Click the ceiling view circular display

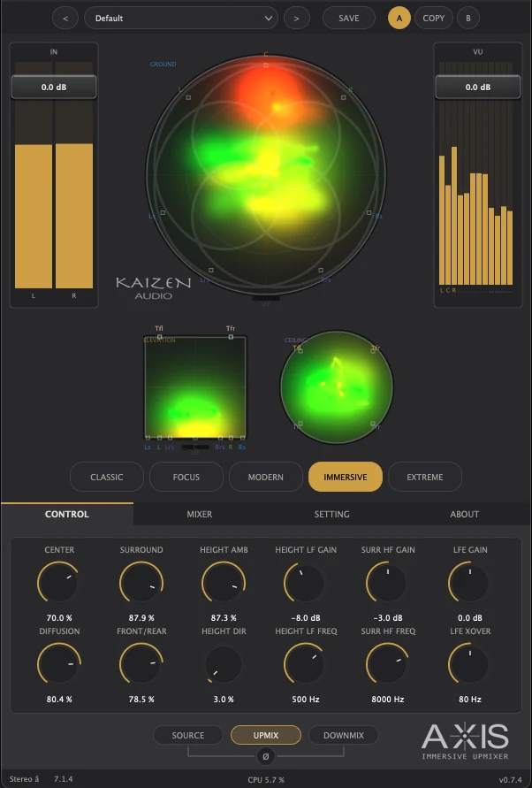(x=337, y=387)
